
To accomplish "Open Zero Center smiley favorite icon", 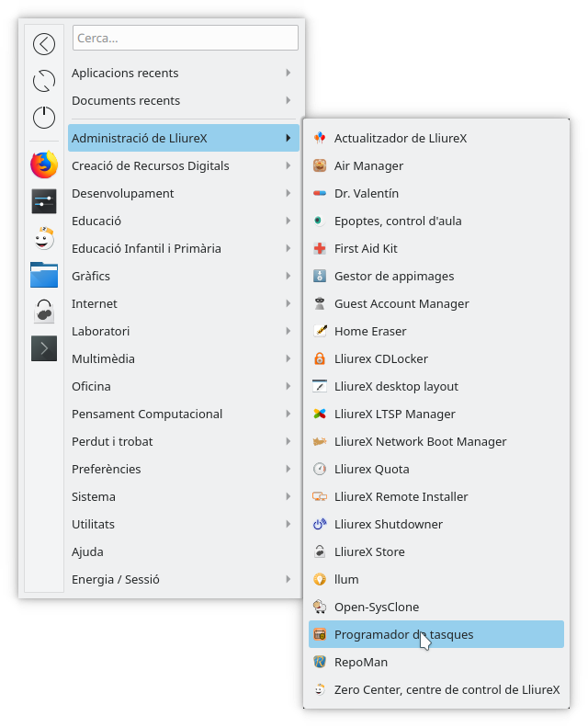I will coord(44,238).
